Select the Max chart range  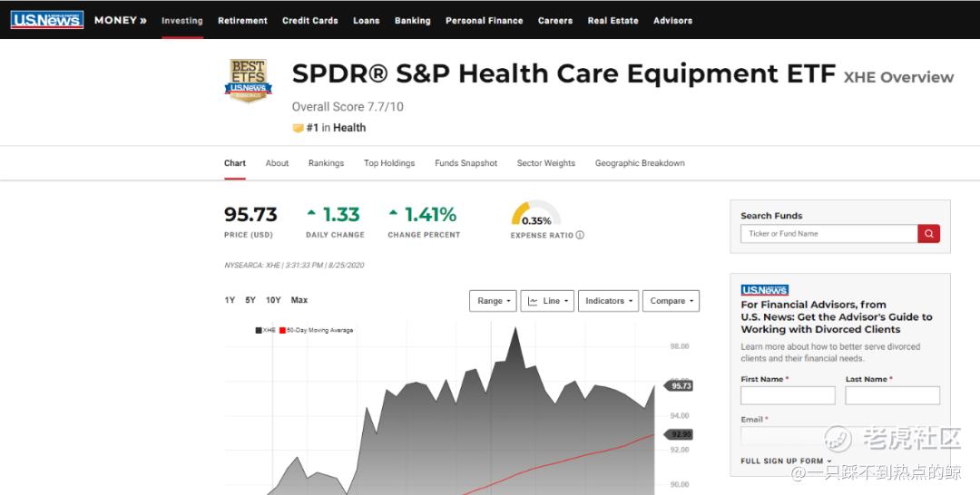click(x=299, y=300)
